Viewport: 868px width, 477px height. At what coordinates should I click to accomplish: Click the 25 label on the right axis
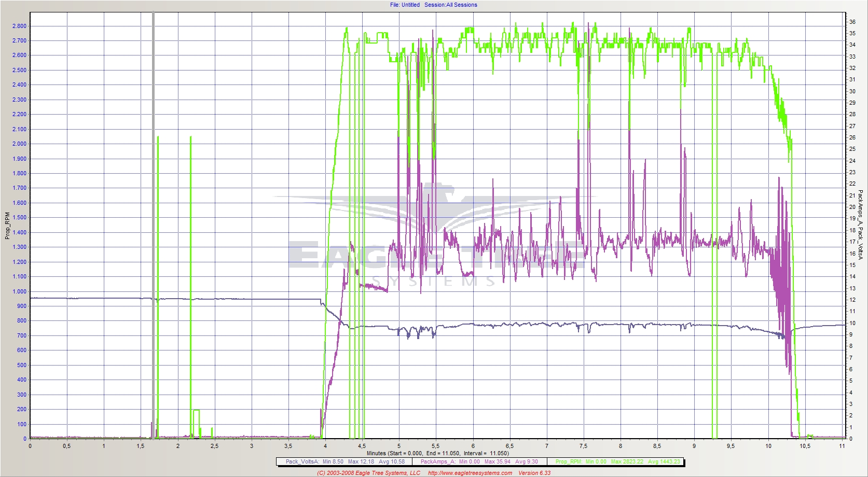click(852, 149)
